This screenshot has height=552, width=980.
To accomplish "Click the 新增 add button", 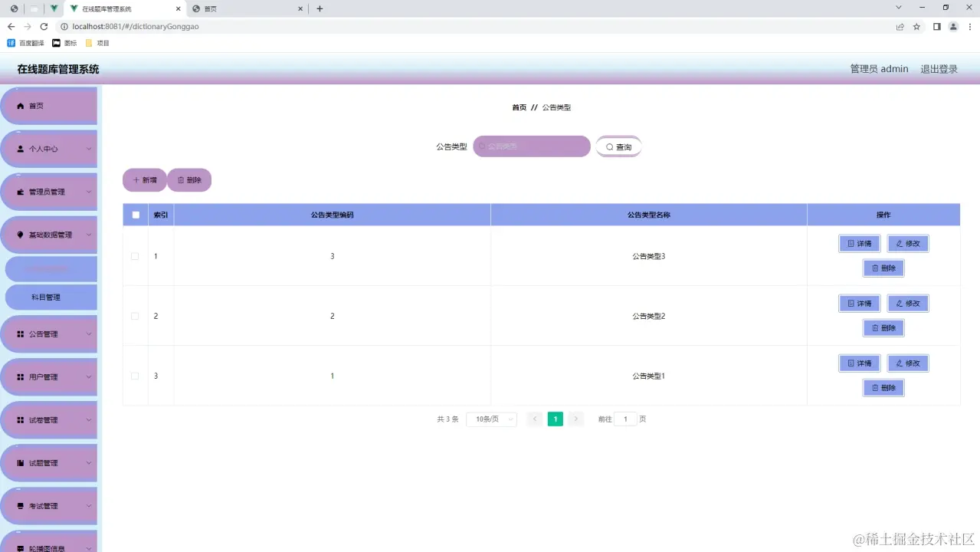I will [145, 180].
